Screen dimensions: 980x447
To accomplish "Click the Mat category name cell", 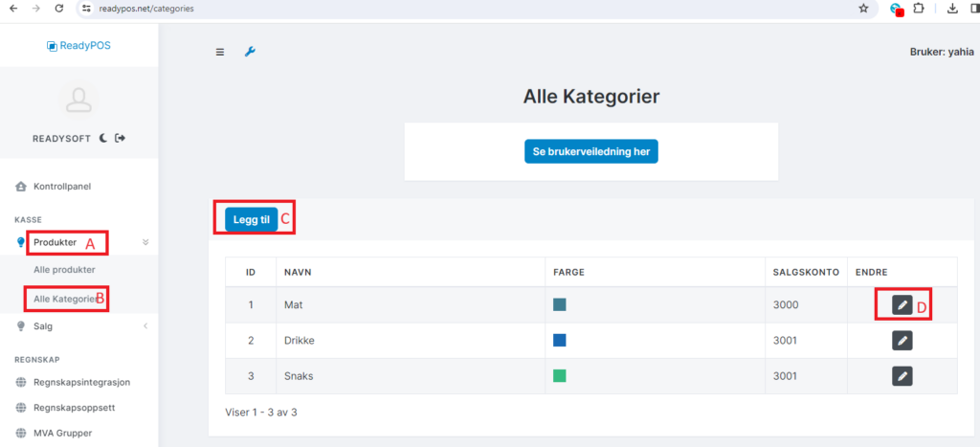I will pyautogui.click(x=411, y=304).
